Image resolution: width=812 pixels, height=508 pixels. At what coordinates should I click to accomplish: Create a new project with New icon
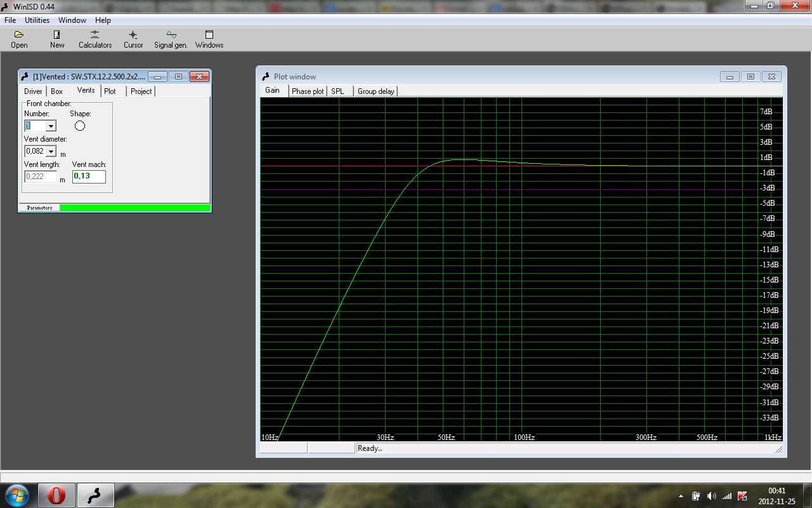[57, 39]
